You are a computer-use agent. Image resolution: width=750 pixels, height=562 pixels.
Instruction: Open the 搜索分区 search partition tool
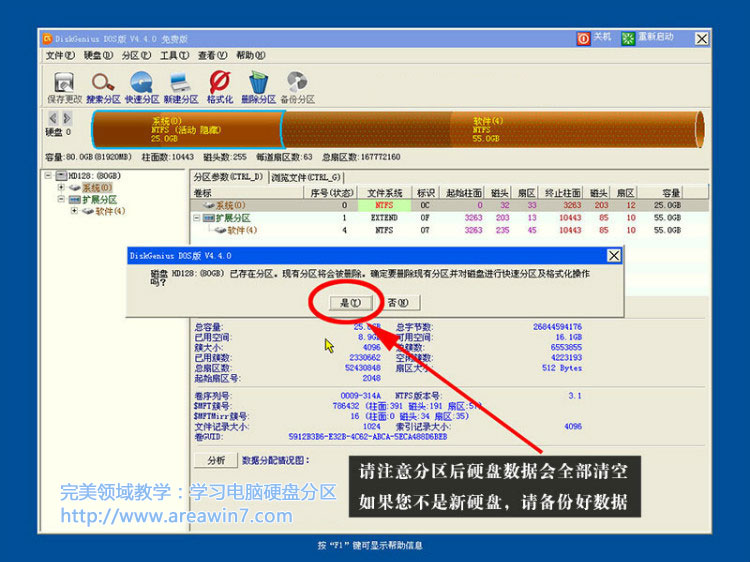pos(103,87)
